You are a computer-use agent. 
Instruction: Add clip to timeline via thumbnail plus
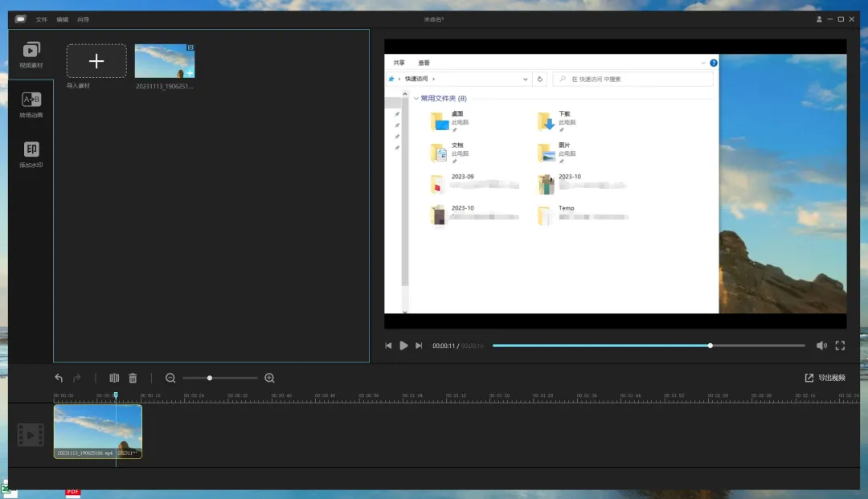[190, 73]
